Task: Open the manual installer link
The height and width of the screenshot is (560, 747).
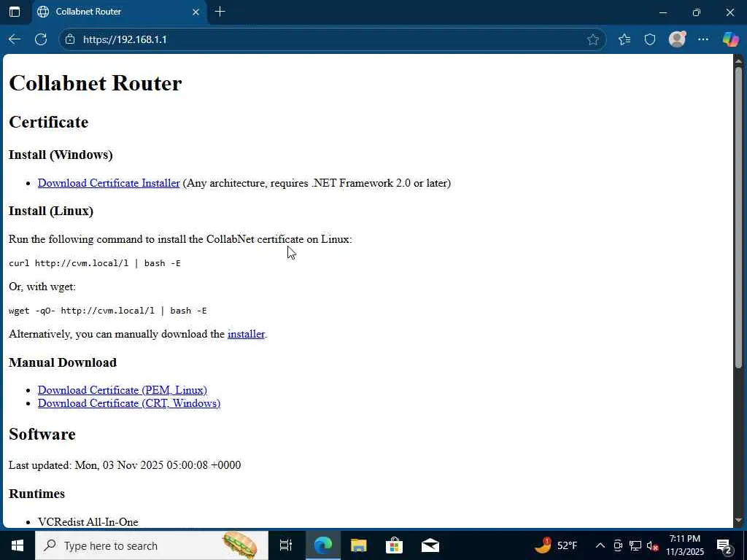Action: (x=246, y=334)
